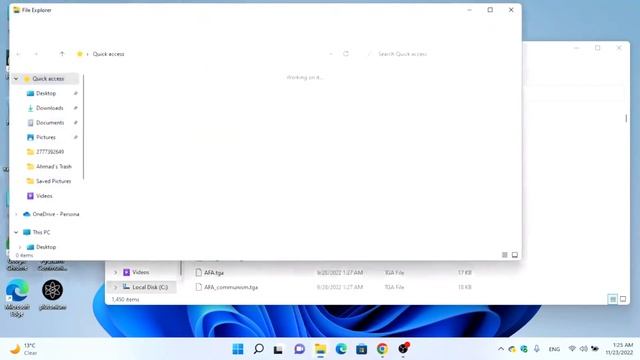Click the ENG language indicator

[x=554, y=349]
